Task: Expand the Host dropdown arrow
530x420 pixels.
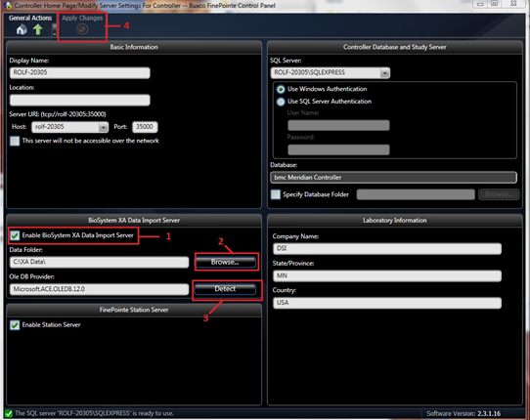Action: (103, 127)
